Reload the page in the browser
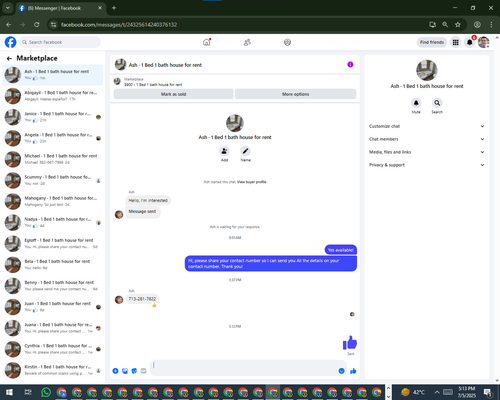This screenshot has width=500, height=400. [x=37, y=25]
